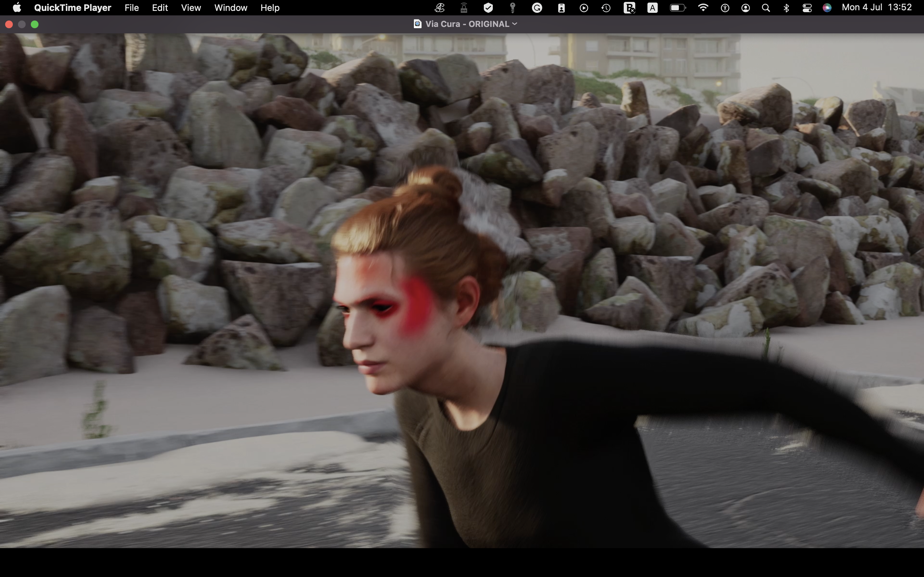
Task: Open Control Center toggles icon
Action: pyautogui.click(x=807, y=8)
